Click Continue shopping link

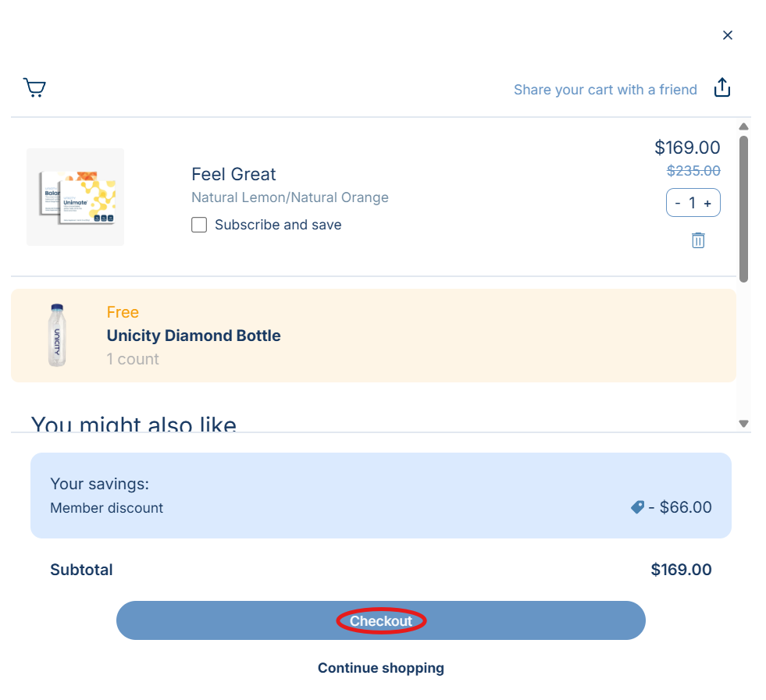click(x=380, y=668)
